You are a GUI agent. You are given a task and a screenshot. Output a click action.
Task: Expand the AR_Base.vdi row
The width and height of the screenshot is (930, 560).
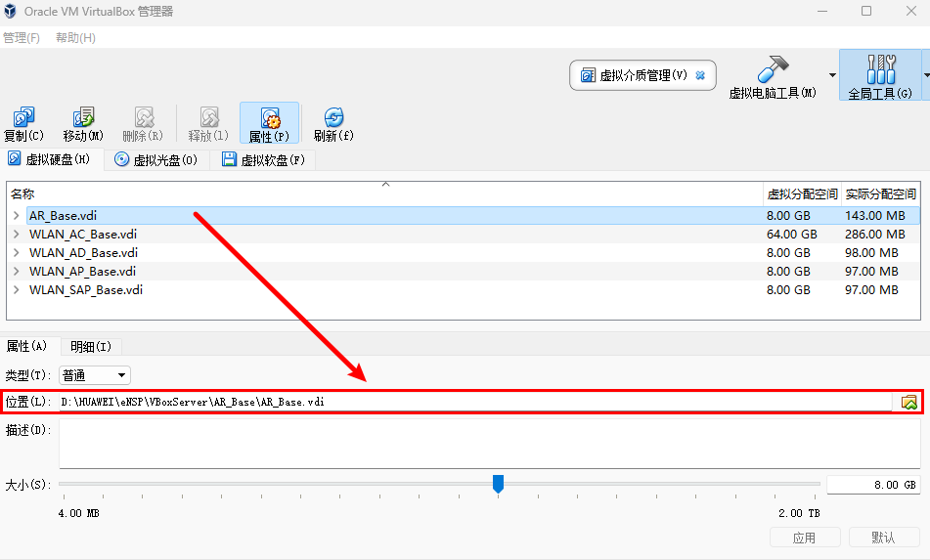(x=16, y=216)
